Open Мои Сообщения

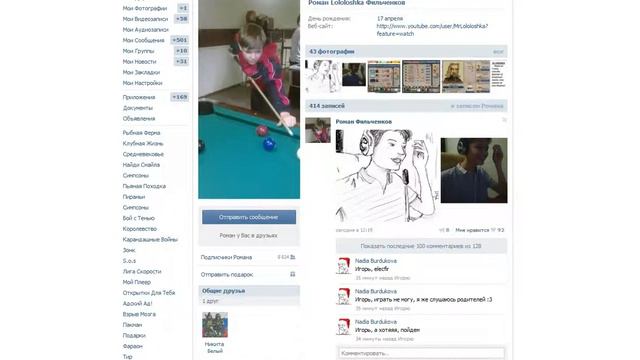point(143,40)
